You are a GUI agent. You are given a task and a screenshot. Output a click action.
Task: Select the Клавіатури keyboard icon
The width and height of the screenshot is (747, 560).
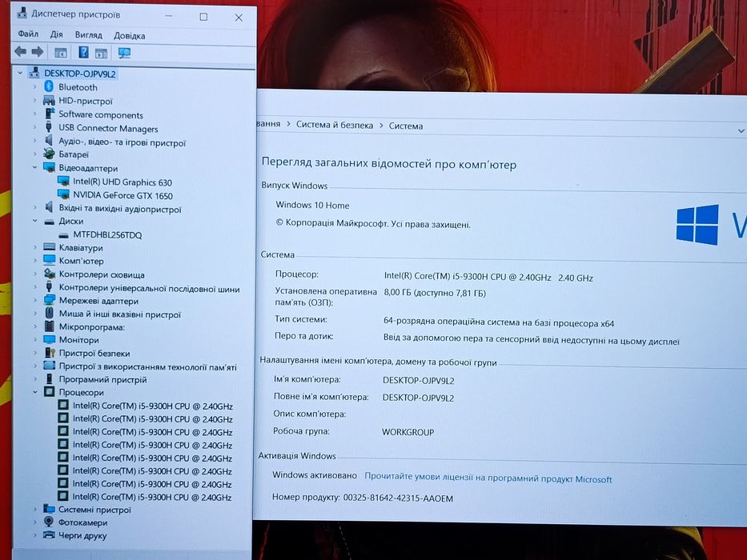tap(49, 247)
